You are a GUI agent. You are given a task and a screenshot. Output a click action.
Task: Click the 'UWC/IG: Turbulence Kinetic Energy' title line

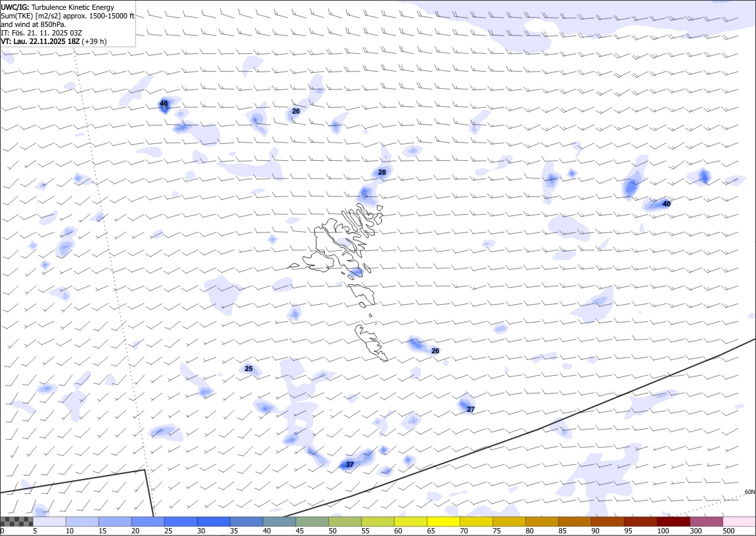pos(58,7)
